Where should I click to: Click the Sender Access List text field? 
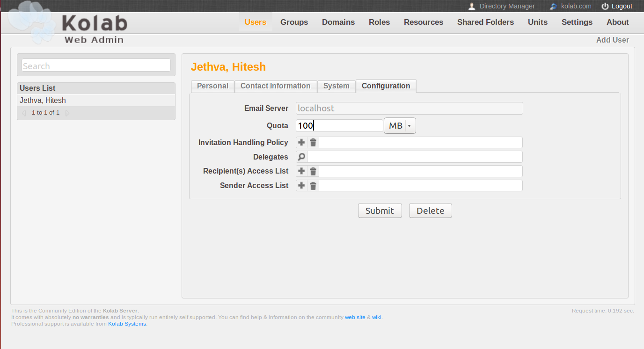pos(421,186)
